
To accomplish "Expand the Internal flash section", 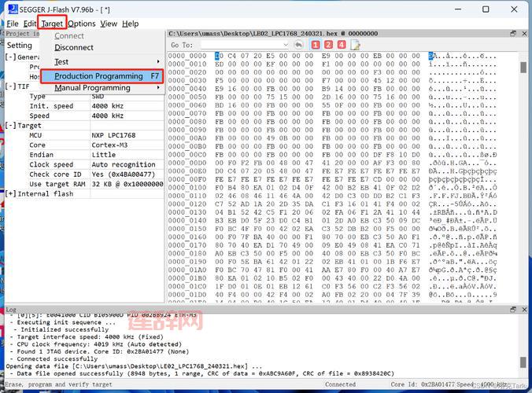I will (10, 193).
